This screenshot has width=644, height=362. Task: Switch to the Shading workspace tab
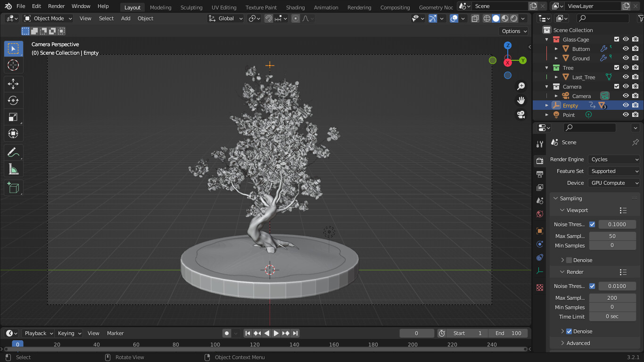[295, 7]
